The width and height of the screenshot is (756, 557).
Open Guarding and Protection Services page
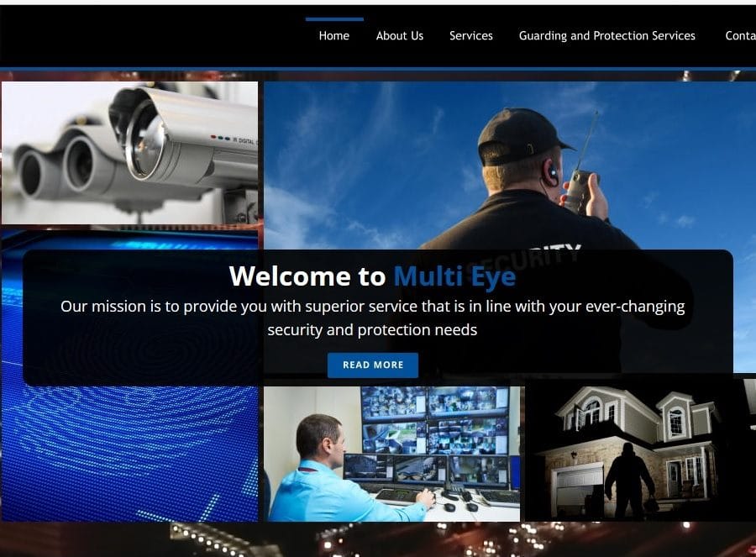(607, 35)
